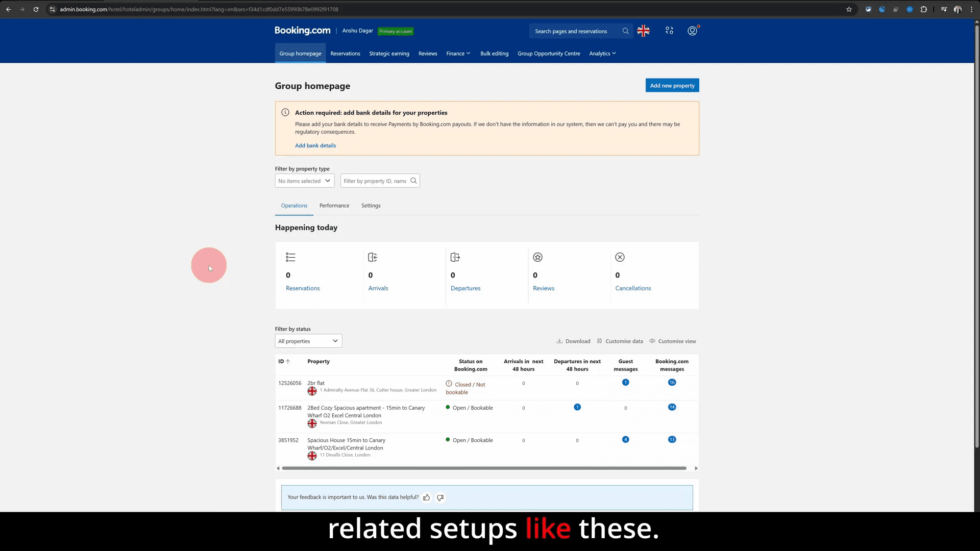
Task: Click the UK flag language icon
Action: [643, 31]
